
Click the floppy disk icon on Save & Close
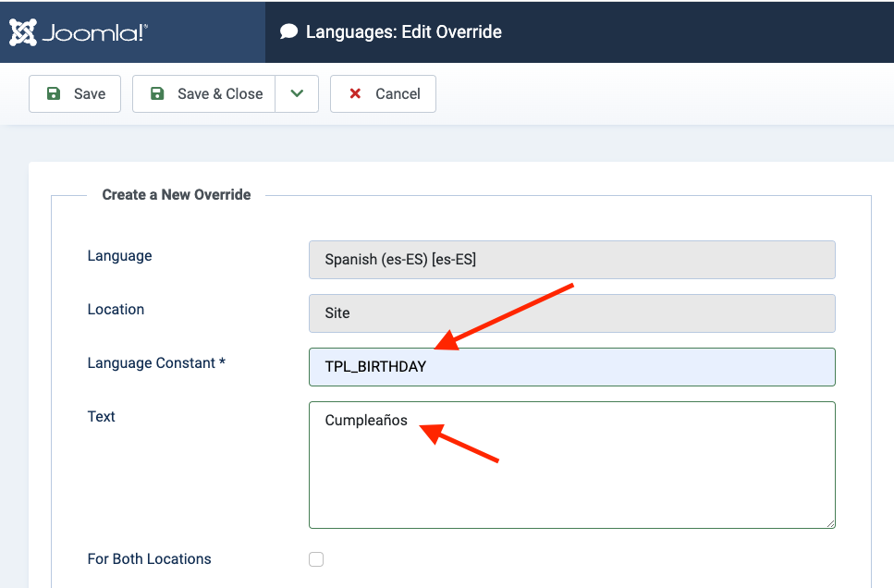pyautogui.click(x=157, y=93)
